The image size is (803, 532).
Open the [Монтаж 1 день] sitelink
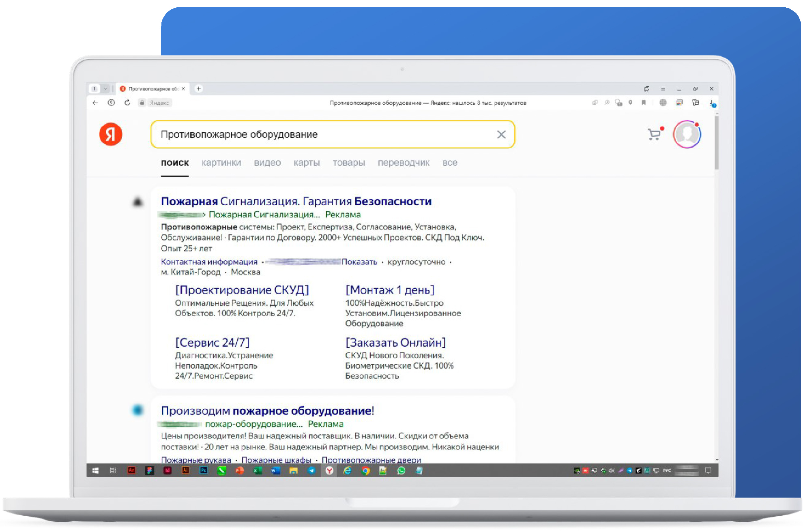[389, 290]
